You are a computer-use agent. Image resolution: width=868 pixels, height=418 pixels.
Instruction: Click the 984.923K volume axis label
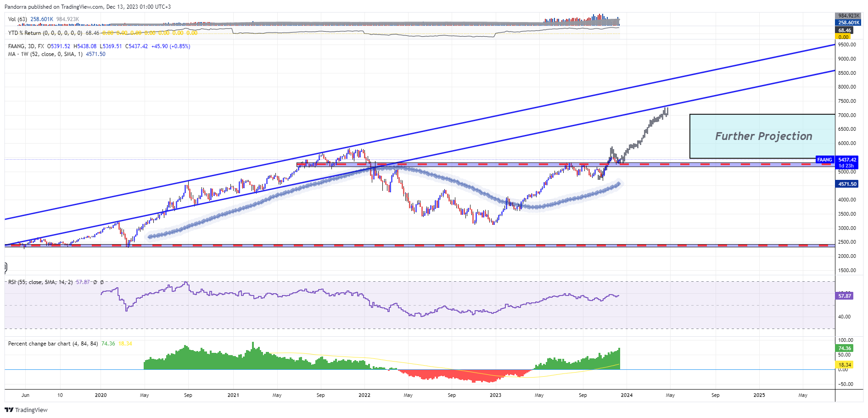tap(848, 16)
